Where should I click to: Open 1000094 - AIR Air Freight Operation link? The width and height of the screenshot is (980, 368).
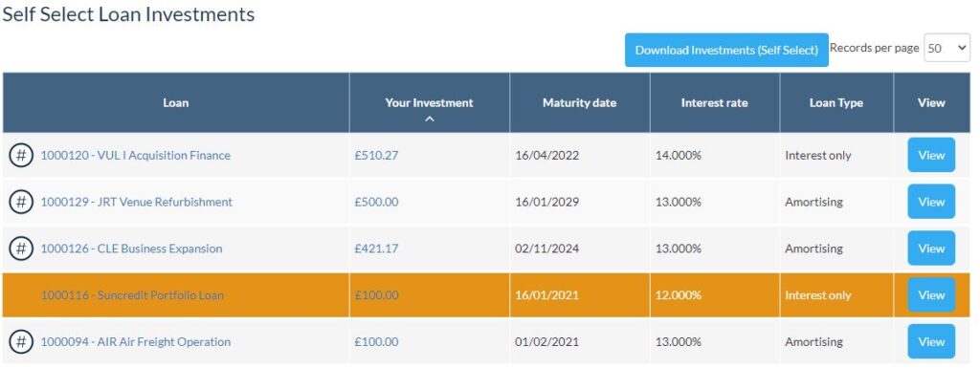tap(136, 342)
